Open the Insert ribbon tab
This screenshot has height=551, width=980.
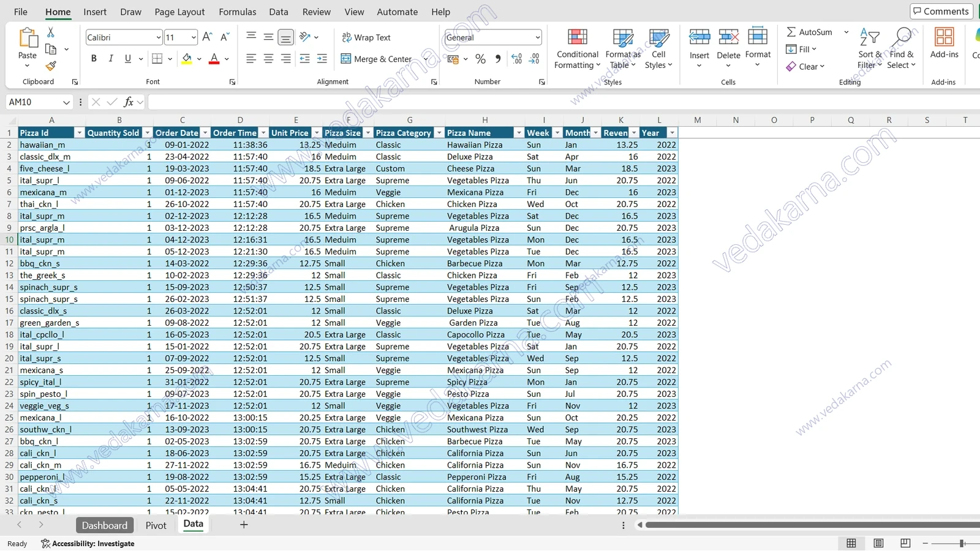[95, 12]
